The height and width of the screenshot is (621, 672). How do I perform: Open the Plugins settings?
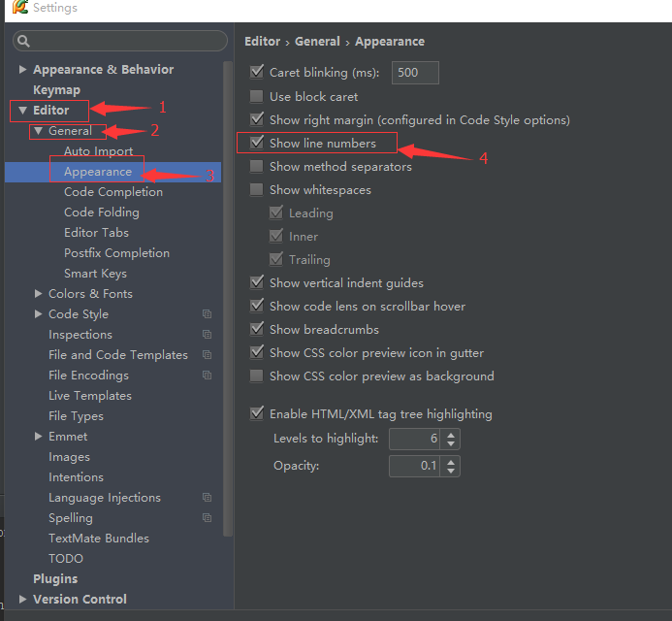pyautogui.click(x=55, y=579)
